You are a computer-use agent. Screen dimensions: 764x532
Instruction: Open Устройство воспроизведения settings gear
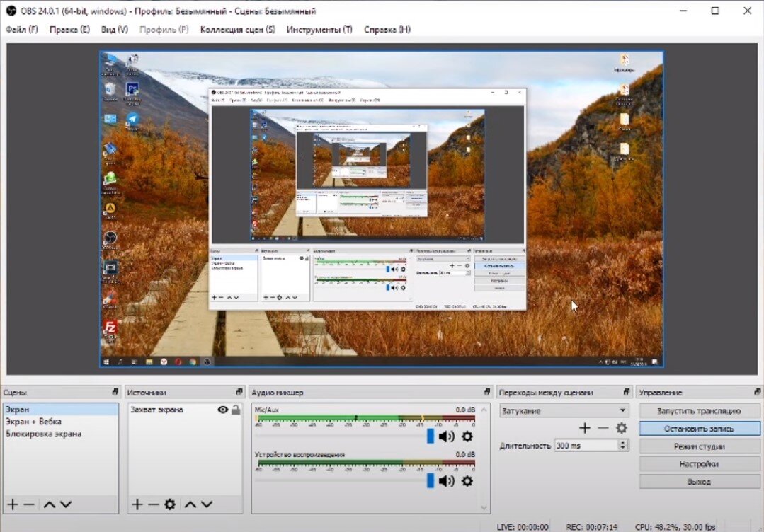pyautogui.click(x=467, y=481)
